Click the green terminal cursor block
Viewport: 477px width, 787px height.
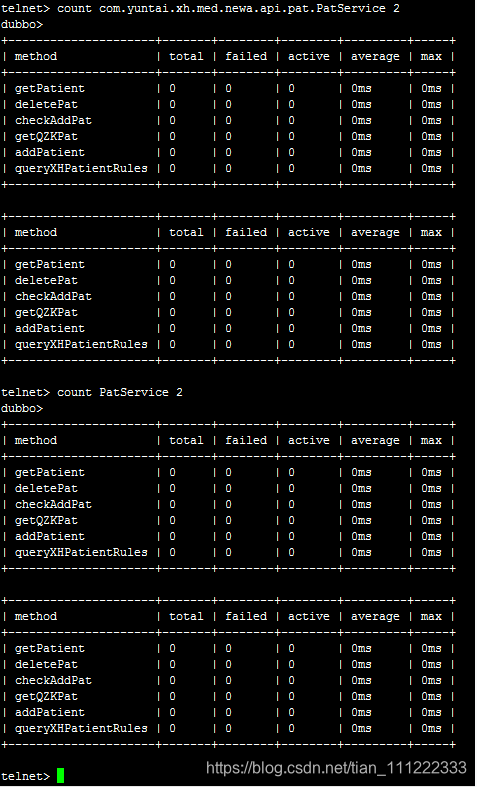coord(60,775)
